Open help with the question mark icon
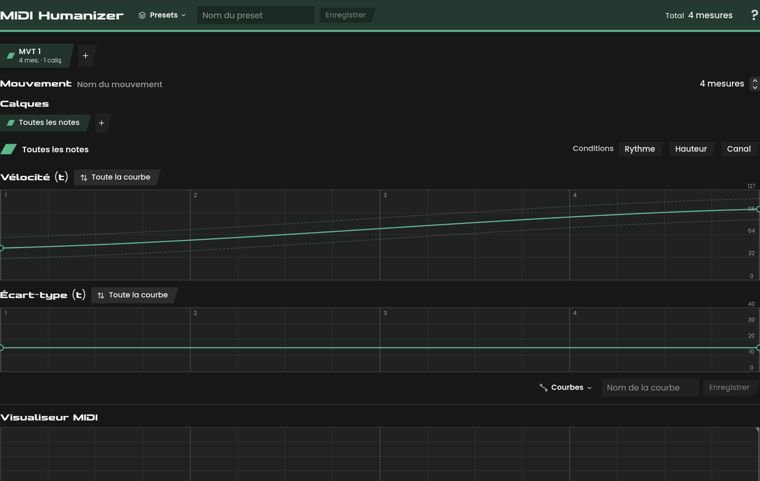 coord(754,15)
